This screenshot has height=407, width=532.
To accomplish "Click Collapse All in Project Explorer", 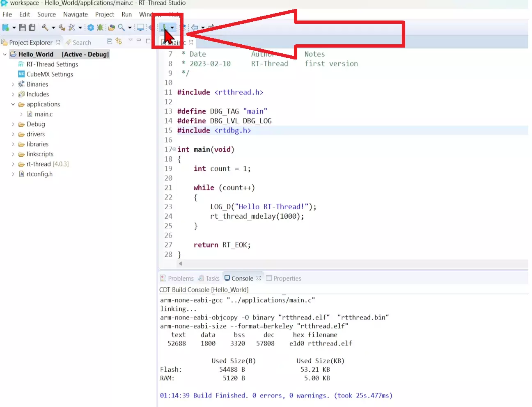I will (109, 41).
